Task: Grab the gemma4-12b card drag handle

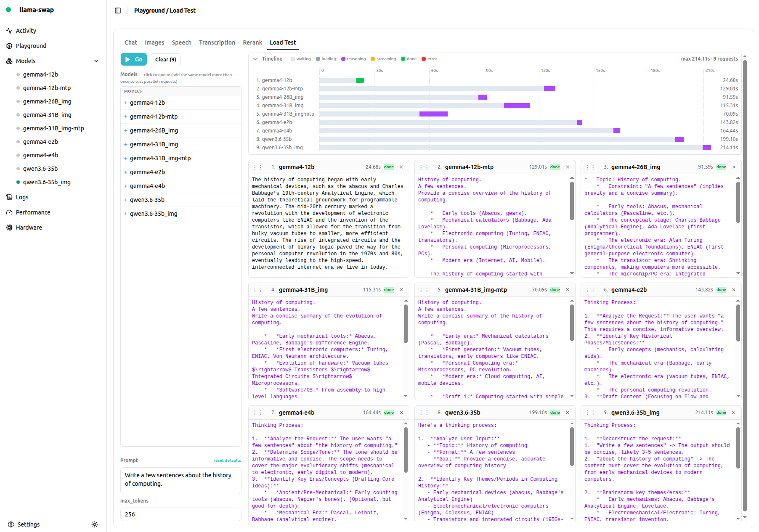Action: click(x=258, y=167)
